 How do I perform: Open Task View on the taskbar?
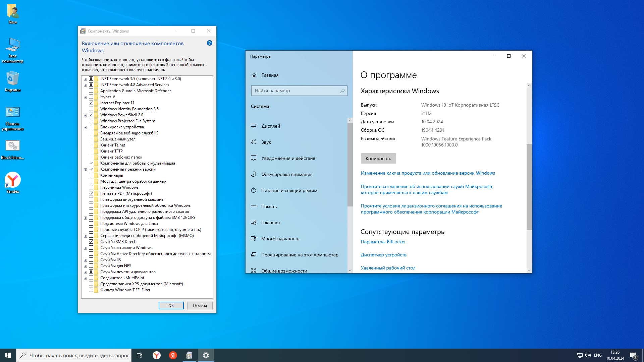pyautogui.click(x=140, y=355)
